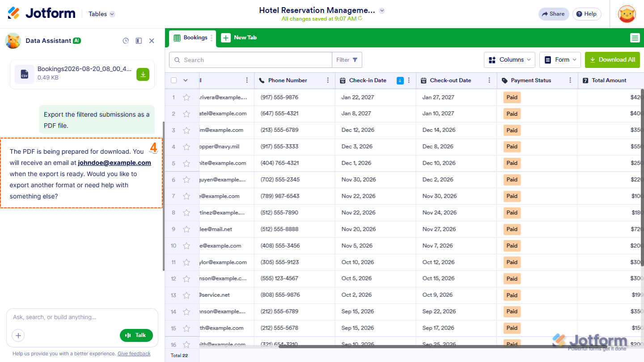Click the Payment Status tag icon
This screenshot has height=362, width=644.
(x=505, y=80)
